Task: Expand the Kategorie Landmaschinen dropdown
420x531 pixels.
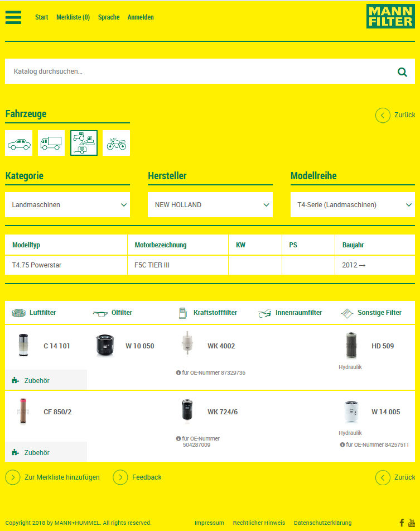Action: point(67,205)
